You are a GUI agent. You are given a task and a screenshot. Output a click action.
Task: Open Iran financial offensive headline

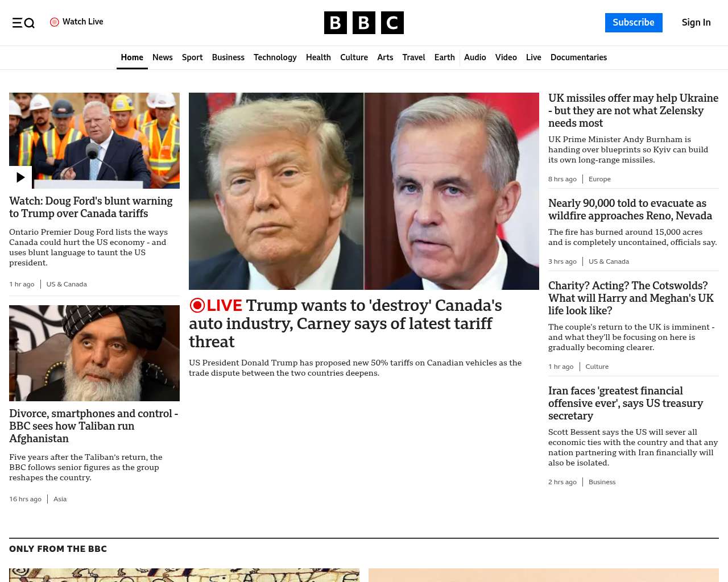[x=626, y=404]
